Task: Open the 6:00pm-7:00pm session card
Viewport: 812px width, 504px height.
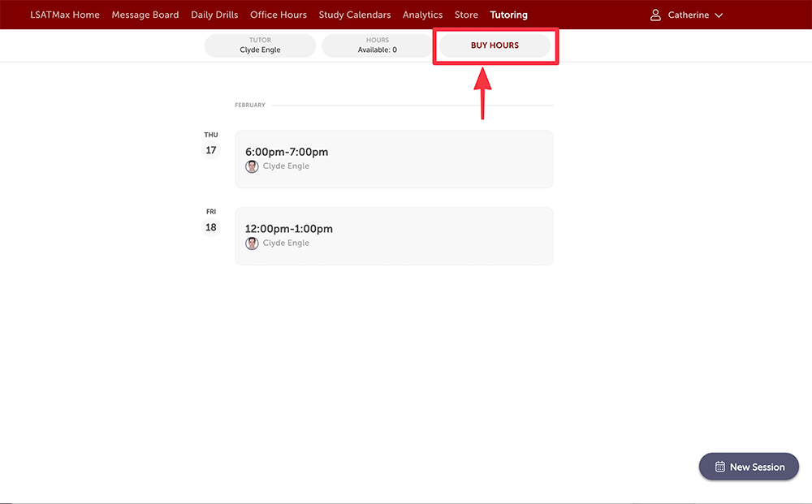Action: click(x=394, y=159)
